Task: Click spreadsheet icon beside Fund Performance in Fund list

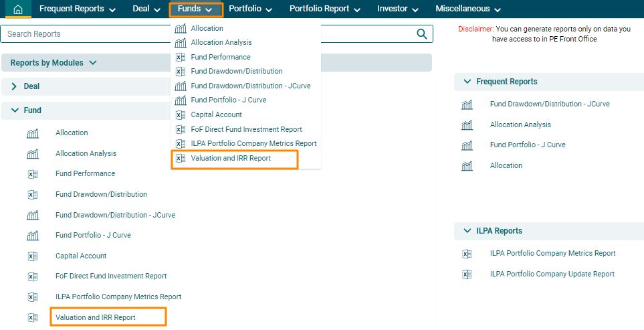Action: pos(33,174)
